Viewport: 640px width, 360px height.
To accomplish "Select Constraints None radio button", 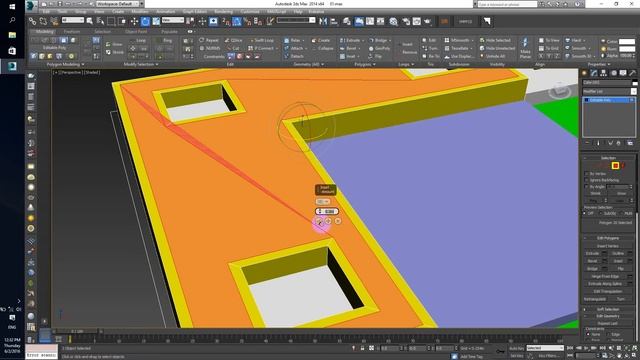I will click(588, 334).
